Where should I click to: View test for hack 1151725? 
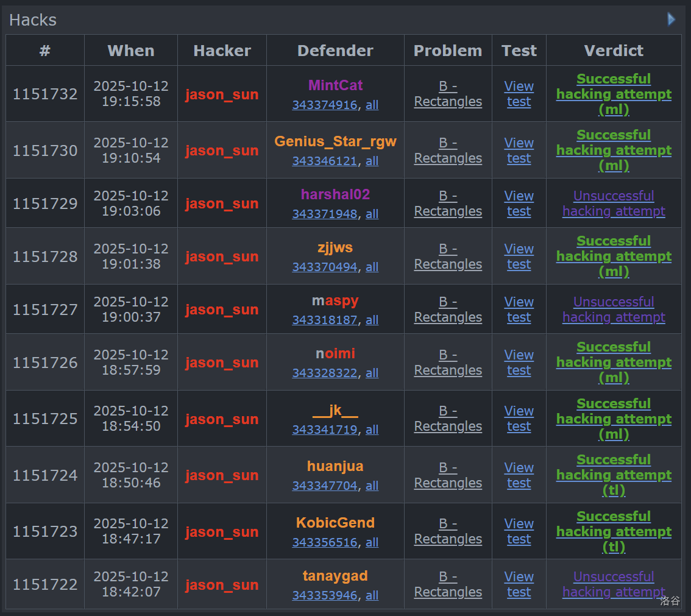pyautogui.click(x=519, y=419)
